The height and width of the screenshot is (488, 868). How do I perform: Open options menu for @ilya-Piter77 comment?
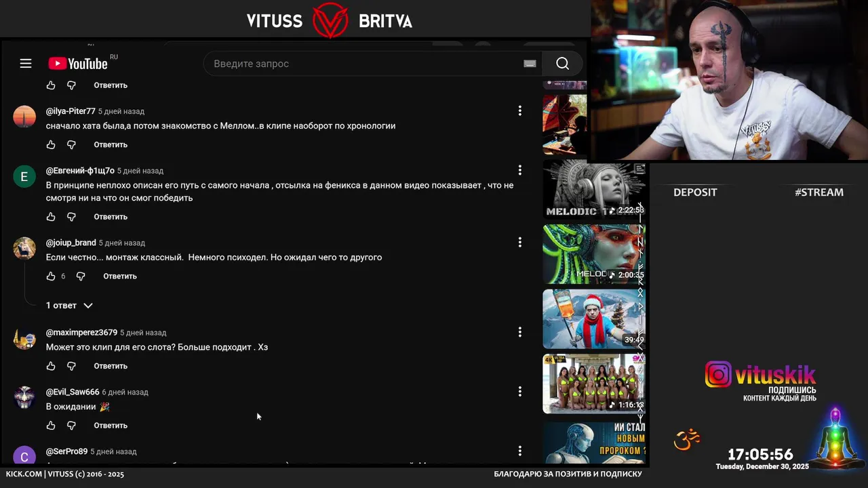520,110
